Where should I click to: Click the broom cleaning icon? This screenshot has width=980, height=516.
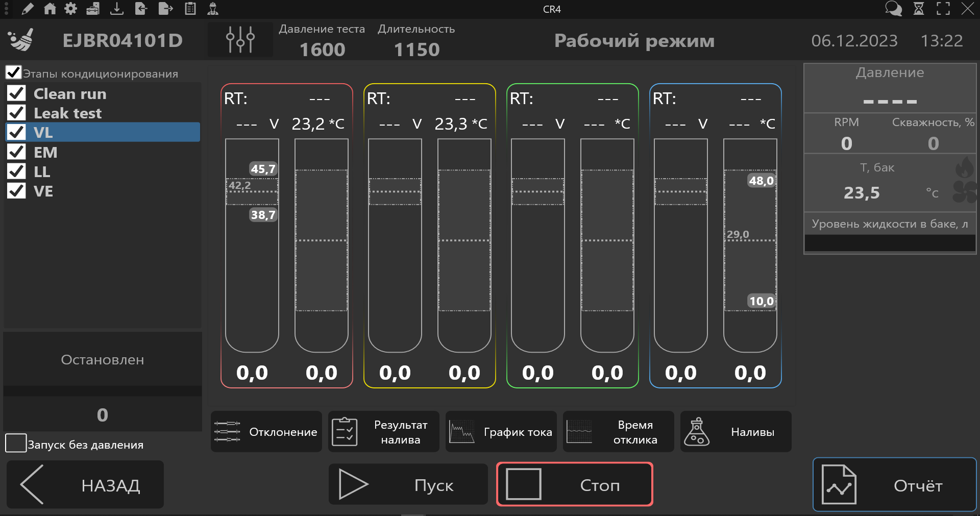pos(21,40)
